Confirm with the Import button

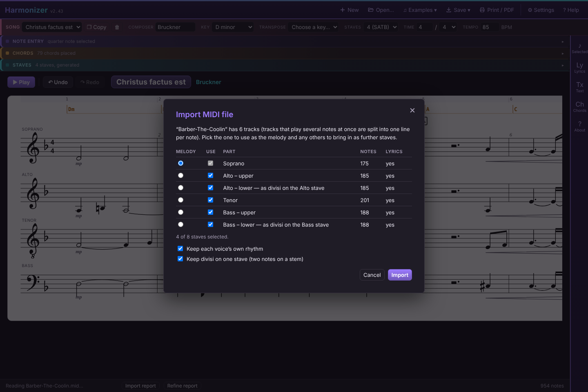coord(400,275)
